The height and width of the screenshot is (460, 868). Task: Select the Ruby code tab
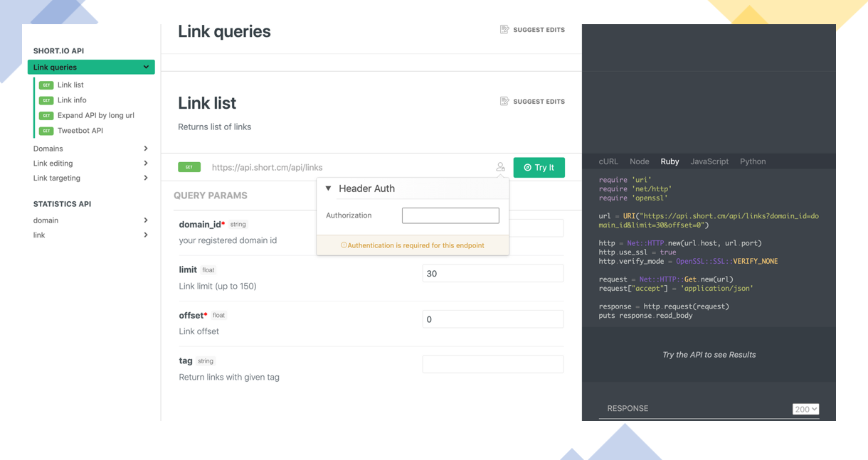(669, 161)
